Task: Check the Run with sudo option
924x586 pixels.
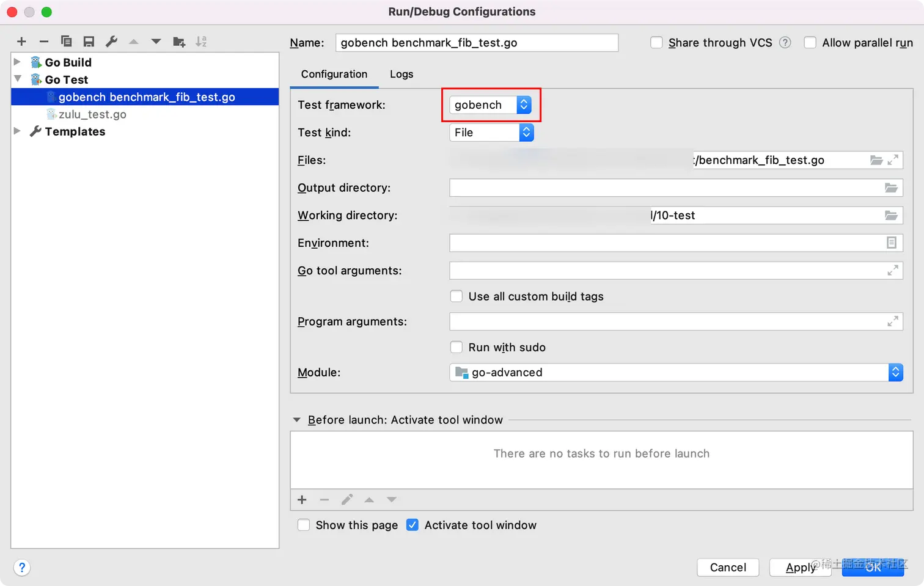Action: (x=457, y=347)
